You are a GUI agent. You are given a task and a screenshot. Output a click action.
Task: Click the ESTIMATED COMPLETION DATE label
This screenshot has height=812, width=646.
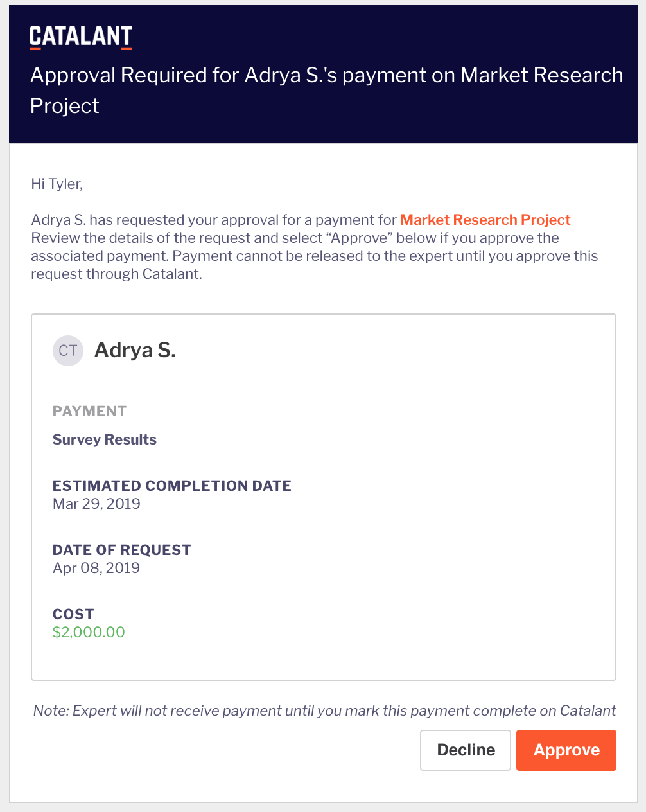point(172,486)
